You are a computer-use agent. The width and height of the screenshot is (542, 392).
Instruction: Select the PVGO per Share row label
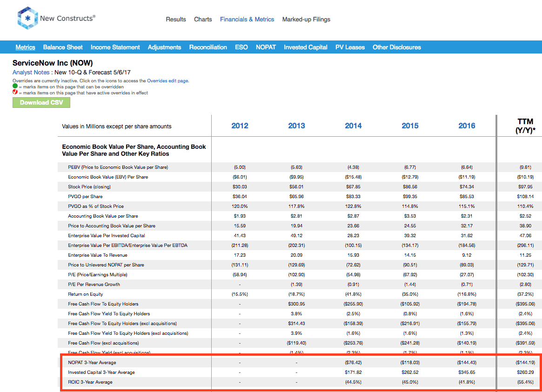click(85, 197)
